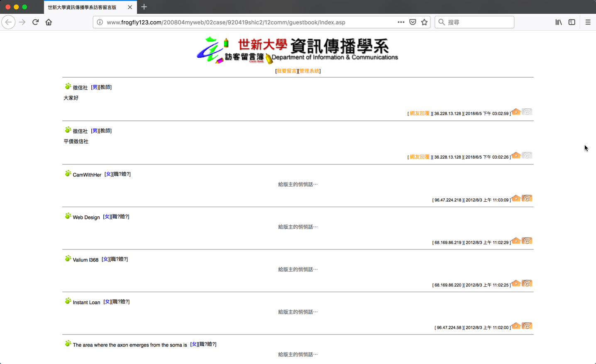This screenshot has width=596, height=364.
Task: Open the Library panel icon
Action: pos(559,22)
